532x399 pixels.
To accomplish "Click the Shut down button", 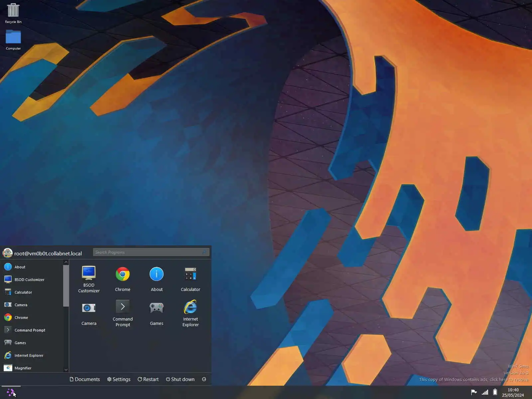I will tap(180, 379).
